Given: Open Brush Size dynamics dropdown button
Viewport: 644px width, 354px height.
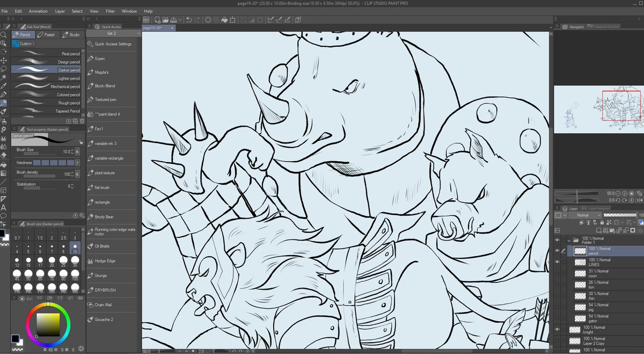Looking at the screenshot, I should [77, 151].
